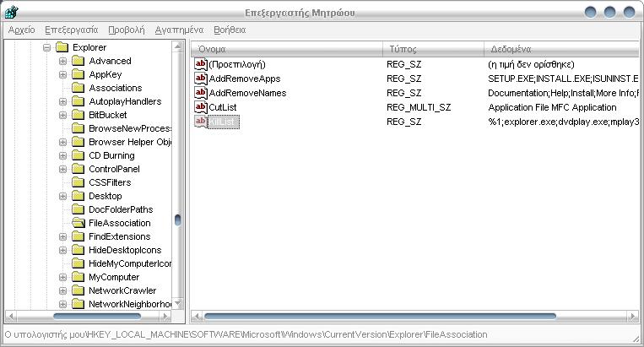Click values pane scroll left arrow
This screenshot has width=644, height=347.
coord(198,317)
